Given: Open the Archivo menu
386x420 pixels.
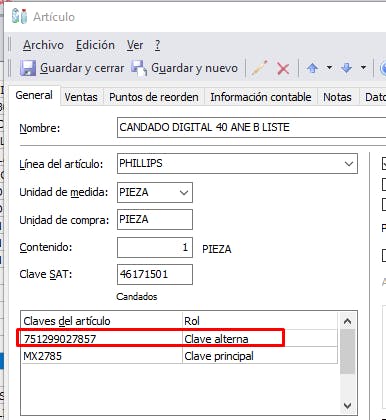Looking at the screenshot, I should tap(43, 45).
